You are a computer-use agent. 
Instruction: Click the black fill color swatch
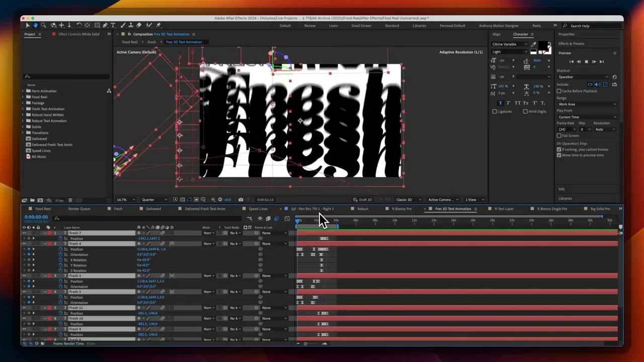(542, 45)
